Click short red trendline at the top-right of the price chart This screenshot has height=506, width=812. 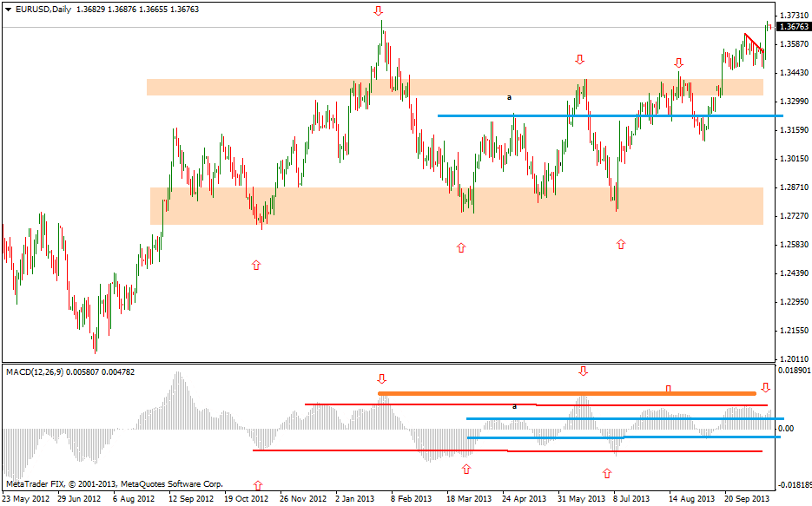tap(754, 43)
